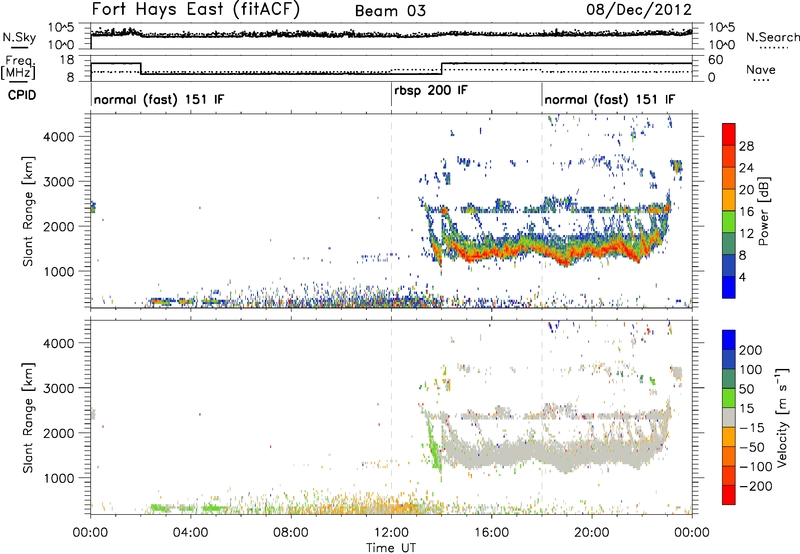Click the '18' tick on the frequency axis
The image size is (800, 554).
tap(67, 60)
